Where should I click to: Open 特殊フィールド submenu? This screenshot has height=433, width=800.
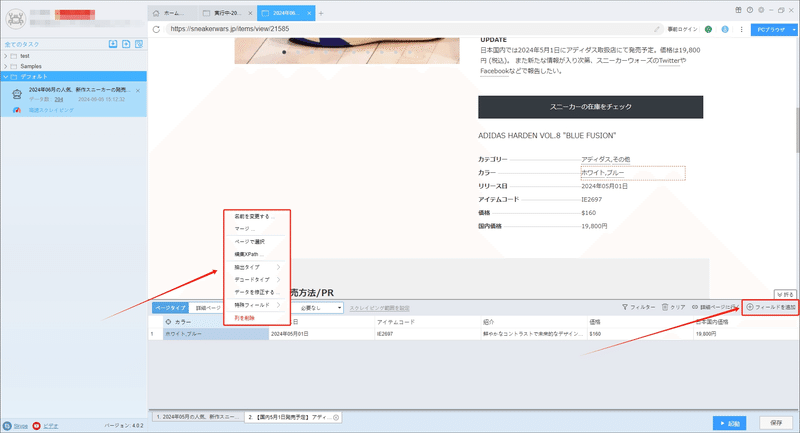(x=257, y=305)
